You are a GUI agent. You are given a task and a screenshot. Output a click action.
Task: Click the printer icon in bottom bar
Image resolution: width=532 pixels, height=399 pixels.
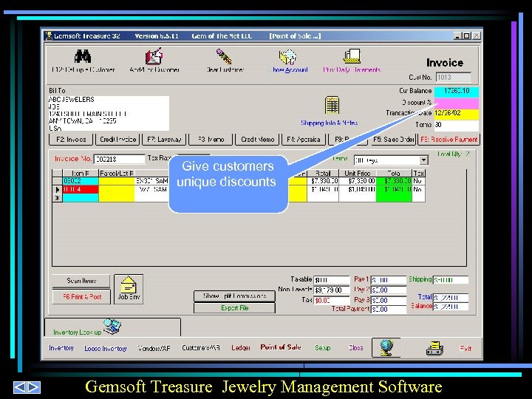434,349
